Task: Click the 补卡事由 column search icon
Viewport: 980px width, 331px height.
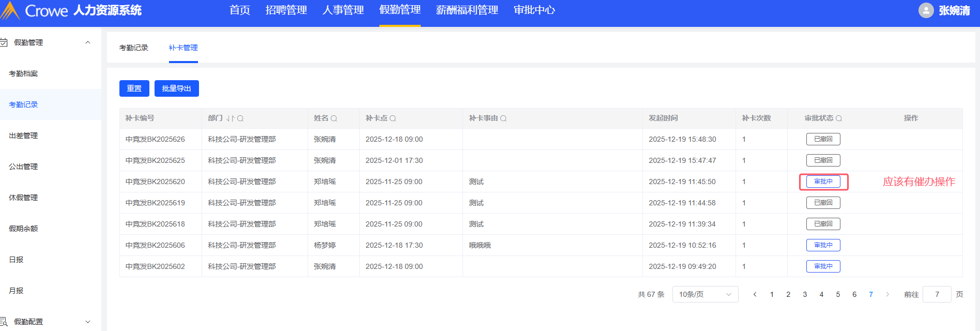Action: pyautogui.click(x=503, y=118)
